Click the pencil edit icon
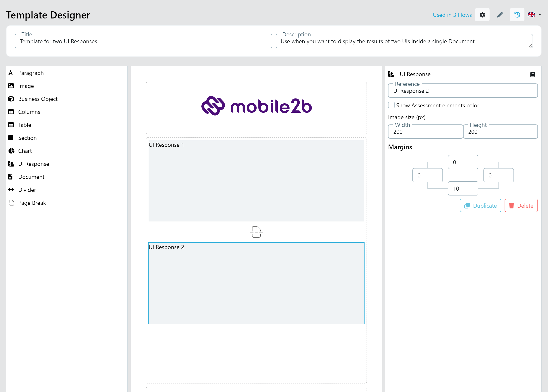Image resolution: width=548 pixels, height=392 pixels. click(499, 15)
